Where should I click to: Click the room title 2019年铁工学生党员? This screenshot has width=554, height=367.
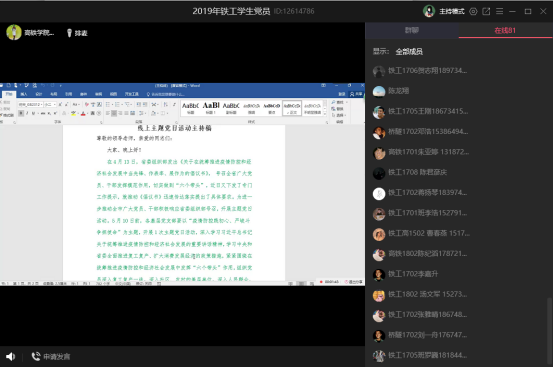click(x=231, y=11)
